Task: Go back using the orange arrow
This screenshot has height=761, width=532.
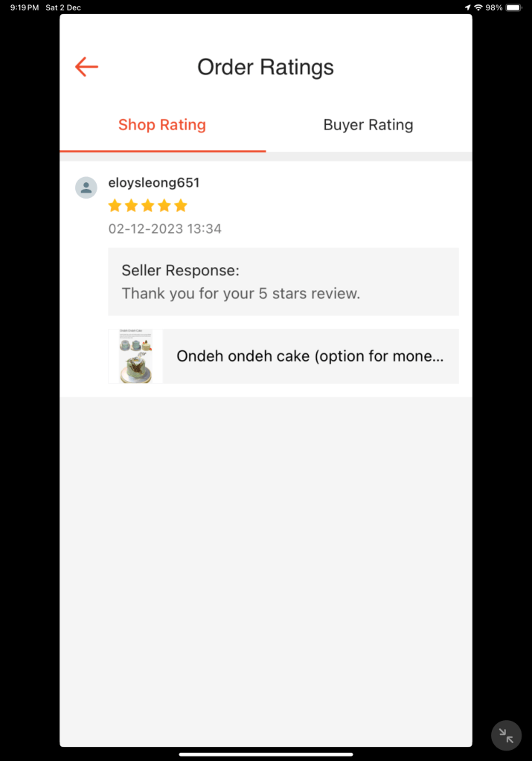Action: click(86, 67)
